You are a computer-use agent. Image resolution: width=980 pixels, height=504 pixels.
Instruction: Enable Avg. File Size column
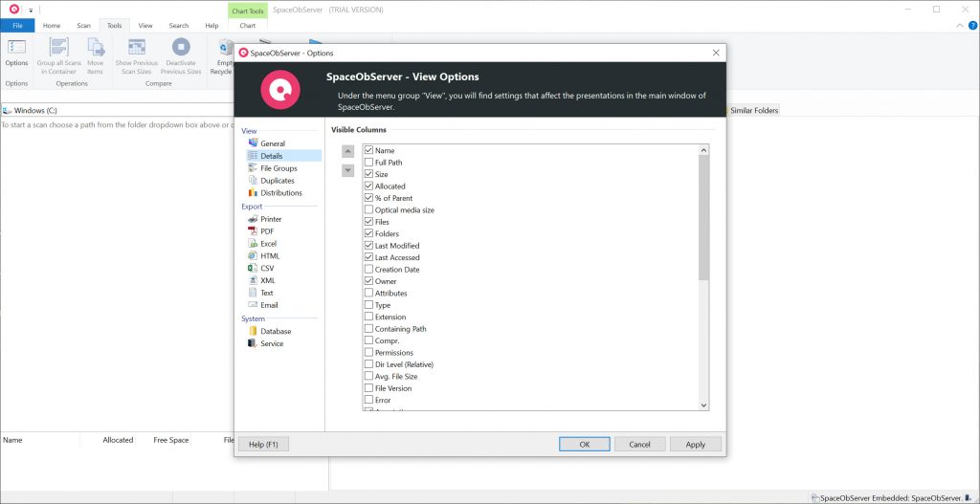tap(368, 377)
